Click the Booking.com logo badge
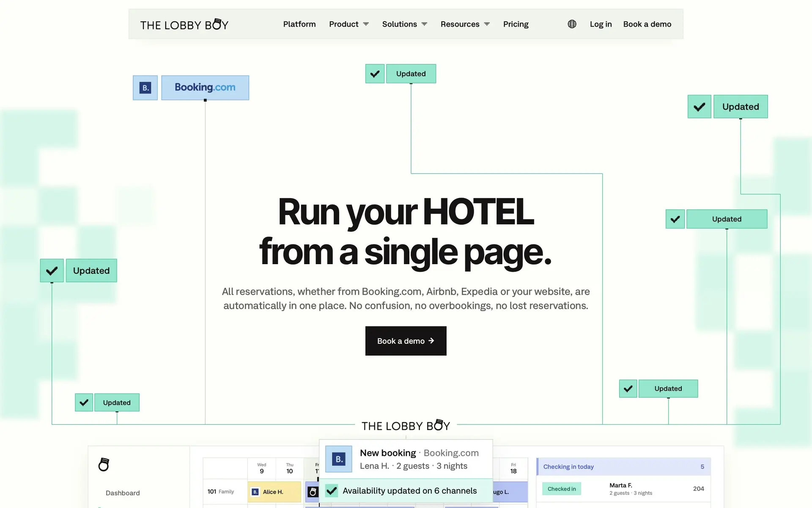The height and width of the screenshot is (508, 812). click(x=205, y=88)
